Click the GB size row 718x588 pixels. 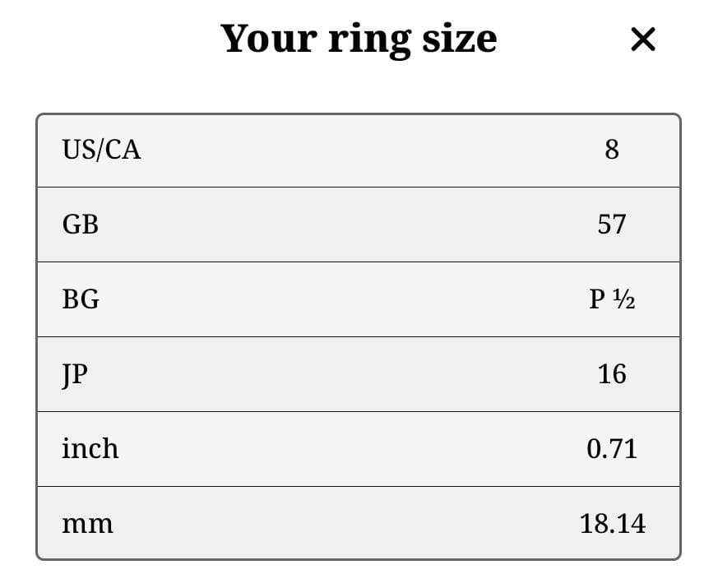pos(358,224)
